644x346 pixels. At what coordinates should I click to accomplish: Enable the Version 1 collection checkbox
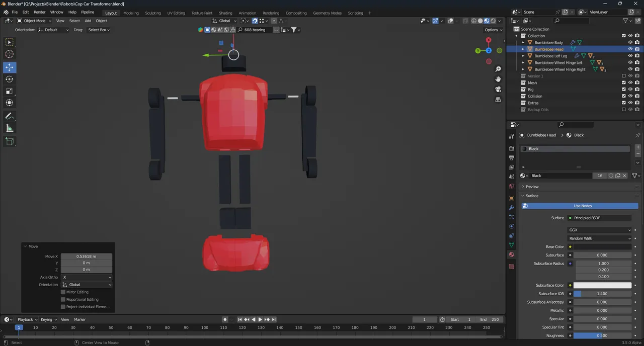click(624, 76)
